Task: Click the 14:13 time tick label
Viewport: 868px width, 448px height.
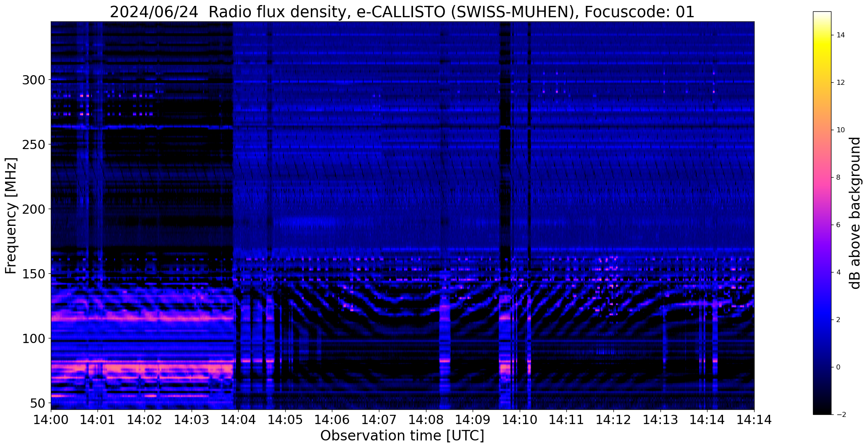Action: (660, 419)
